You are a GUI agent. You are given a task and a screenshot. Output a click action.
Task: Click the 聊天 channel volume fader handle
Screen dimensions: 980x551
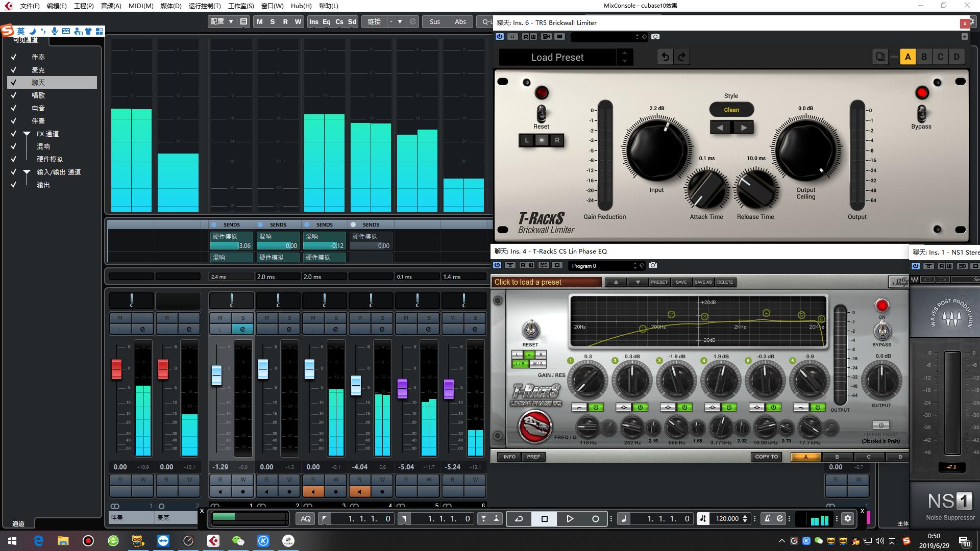216,375
